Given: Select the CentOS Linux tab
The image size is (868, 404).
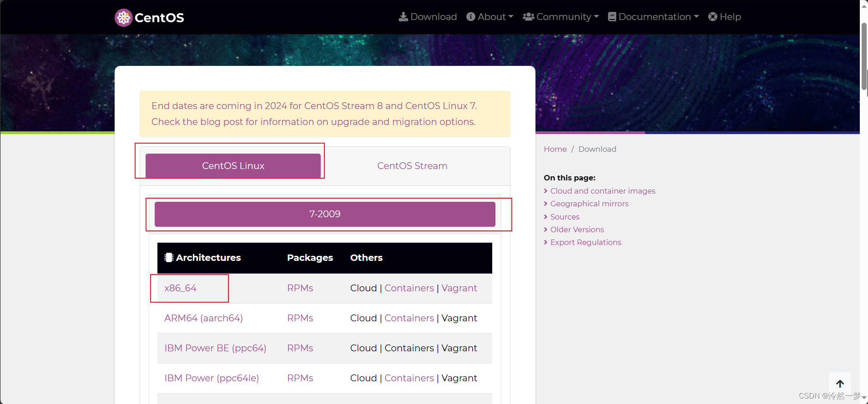Looking at the screenshot, I should pos(233,165).
